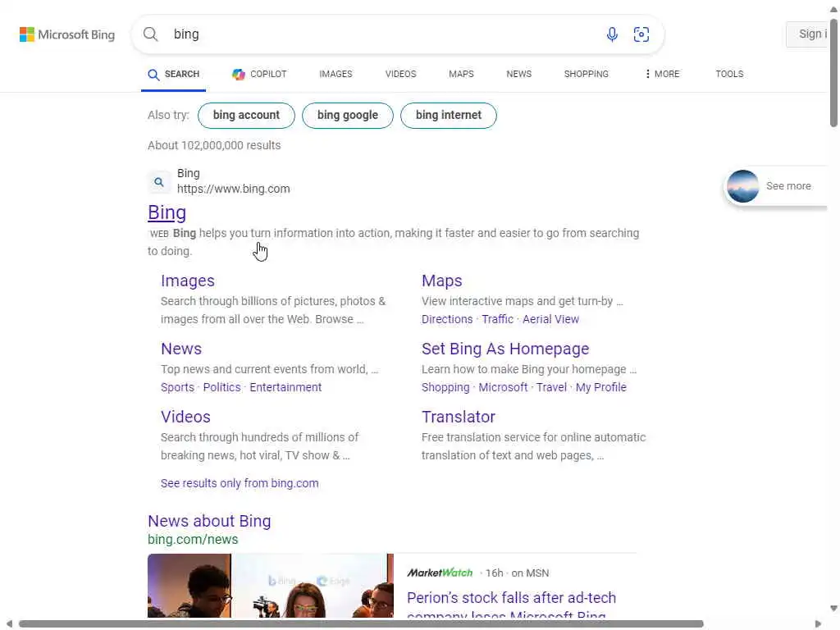This screenshot has width=840, height=630.
Task: Click the scroll left arrow
Action: (9, 624)
